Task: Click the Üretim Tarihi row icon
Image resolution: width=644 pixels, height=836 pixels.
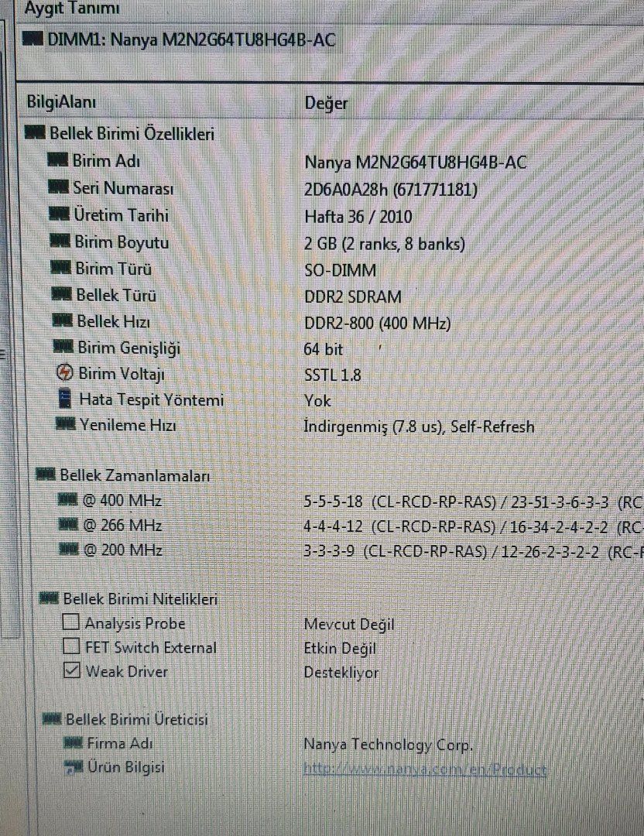Action: point(59,214)
